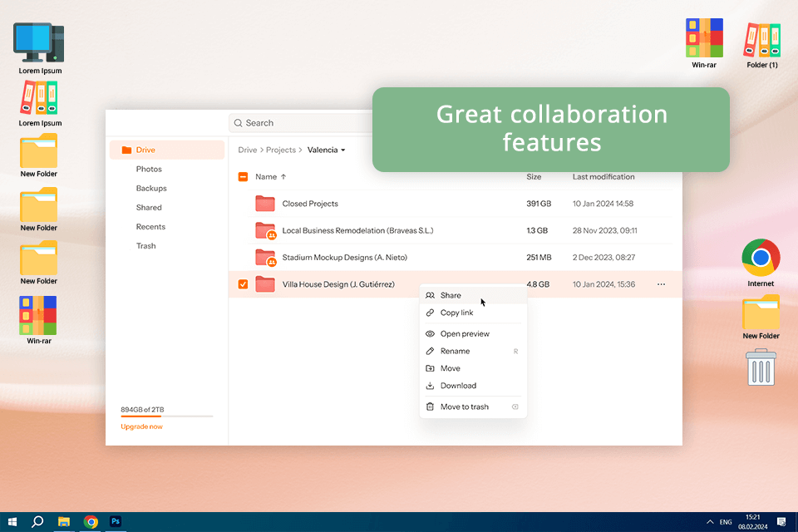The image size is (798, 532).
Task: Open Photoshop from the taskbar
Action: (116, 521)
